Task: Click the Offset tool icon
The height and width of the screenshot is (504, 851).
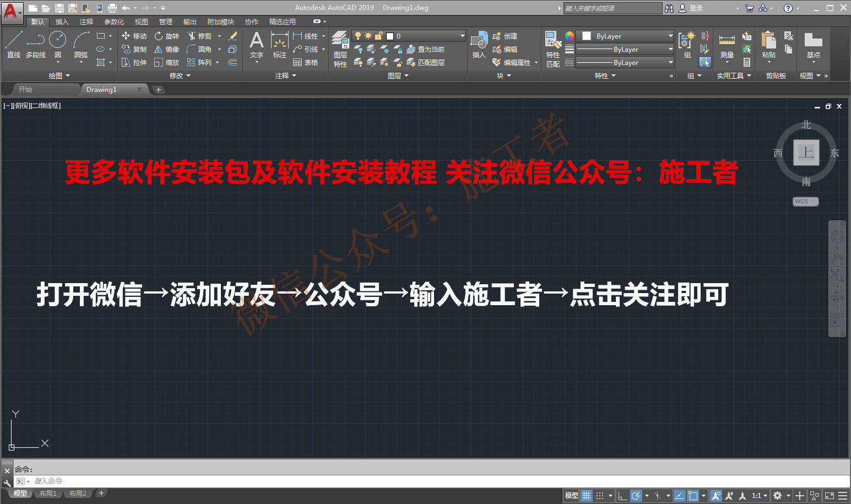Action: pos(233,62)
